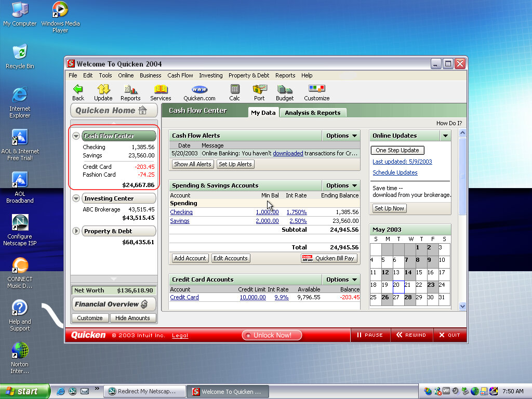
Task: Expand the Property & Debt section
Action: click(x=76, y=231)
